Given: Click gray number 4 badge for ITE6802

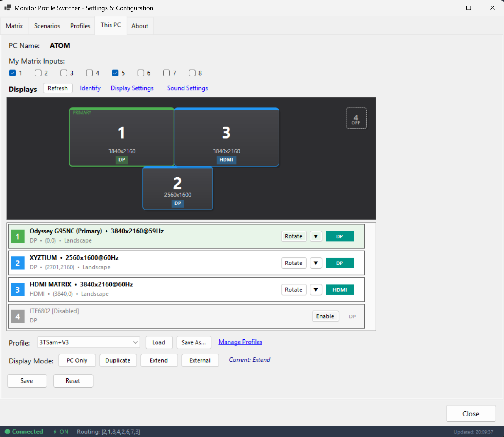Looking at the screenshot, I should click(x=18, y=316).
